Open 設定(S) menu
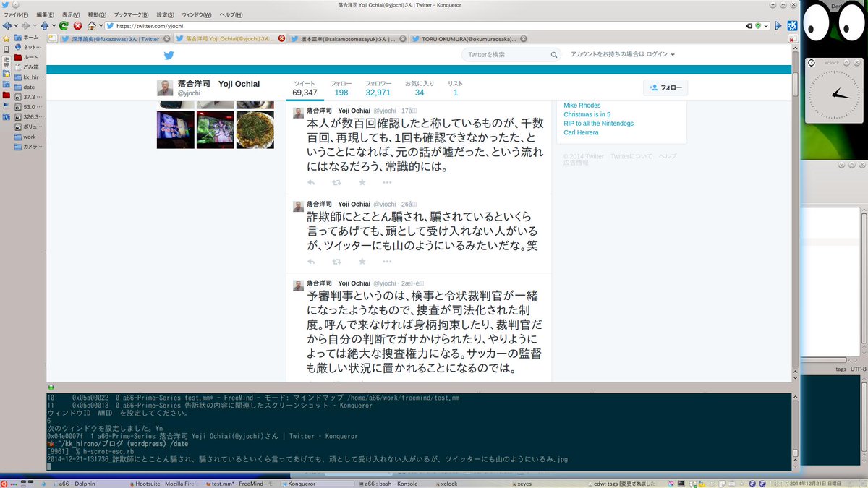Screen dimensions: 868x488 tap(166, 14)
